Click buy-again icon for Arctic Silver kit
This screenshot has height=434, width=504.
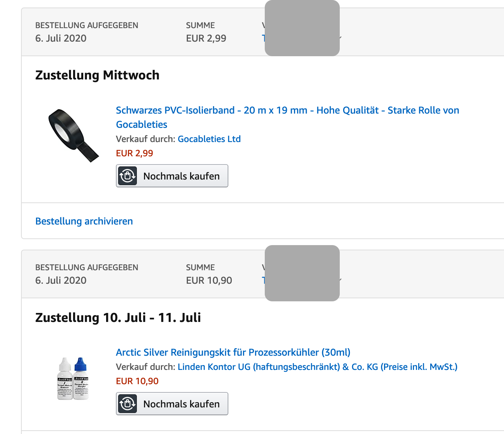[127, 404]
